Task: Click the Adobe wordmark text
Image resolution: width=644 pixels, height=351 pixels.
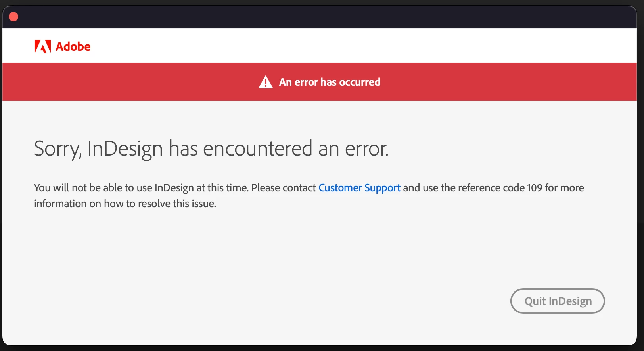Action: pos(73,47)
